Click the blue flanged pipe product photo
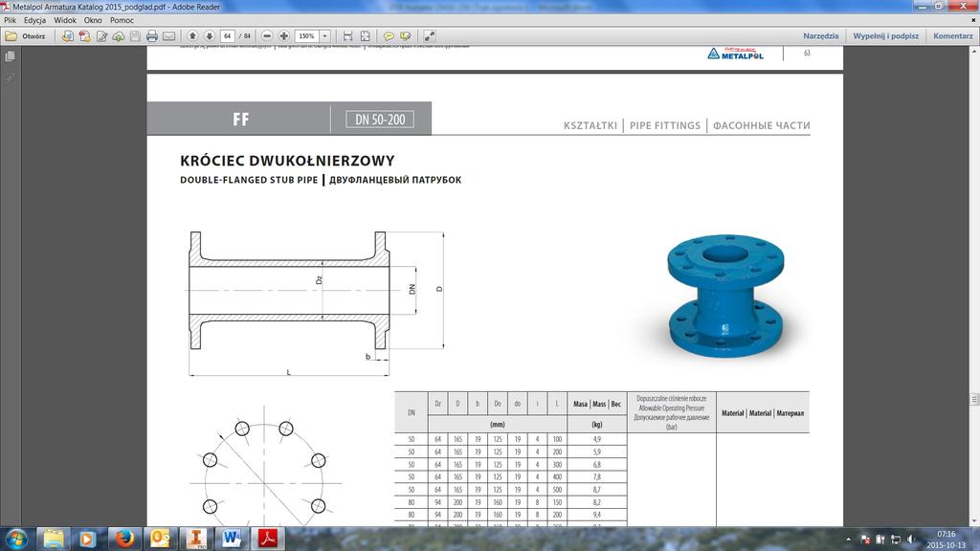This screenshot has height=551, width=980. [725, 297]
